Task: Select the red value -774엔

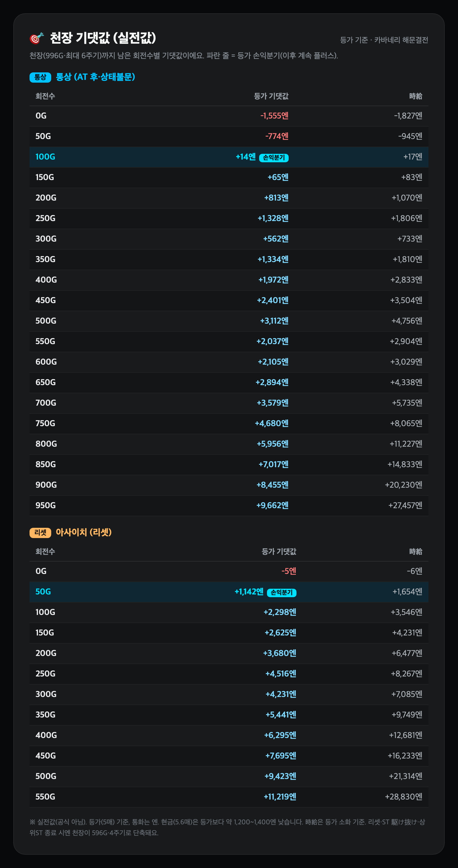Action: point(277,136)
